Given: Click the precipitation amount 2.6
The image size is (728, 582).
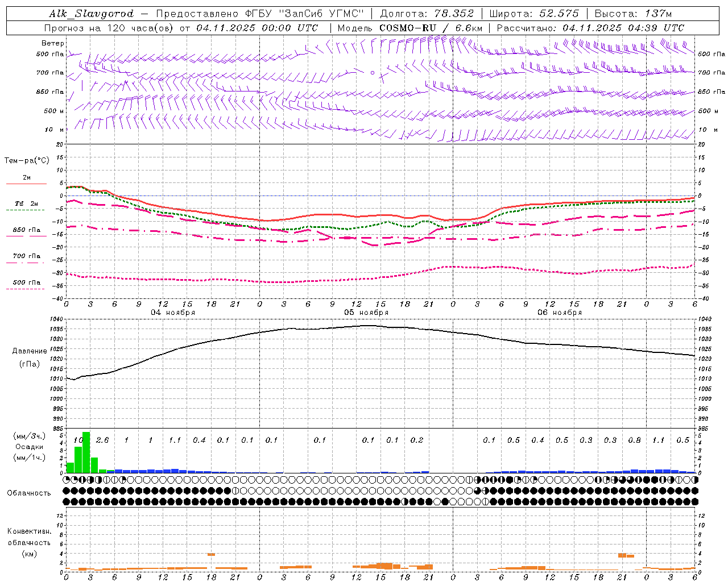Looking at the screenshot, I should [x=102, y=440].
